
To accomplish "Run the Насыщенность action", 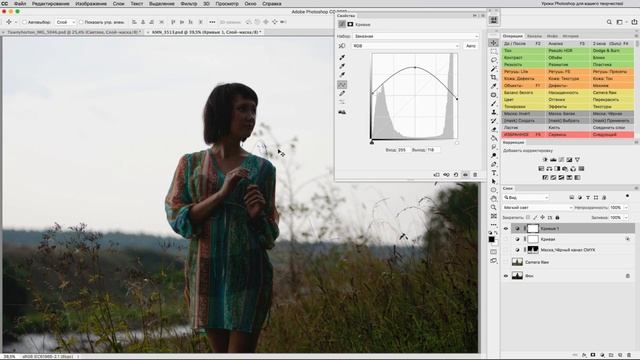I will click(568, 93).
